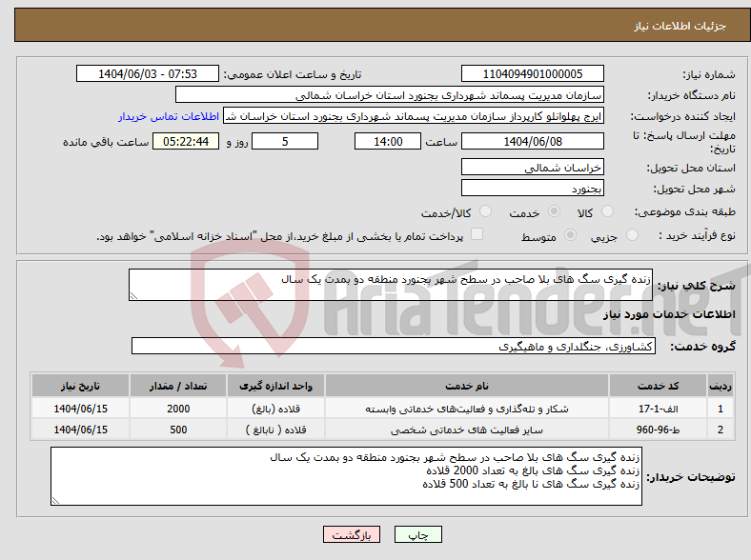Click the service group field کشاورزی، جنگلداری و ماهیگیری
This screenshot has height=560, width=751.
(394, 346)
